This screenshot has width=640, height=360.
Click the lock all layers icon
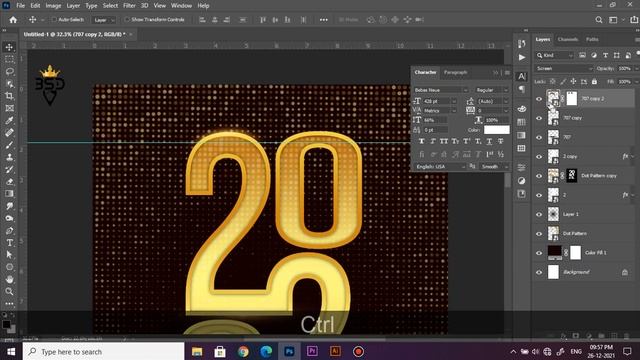tap(594, 82)
